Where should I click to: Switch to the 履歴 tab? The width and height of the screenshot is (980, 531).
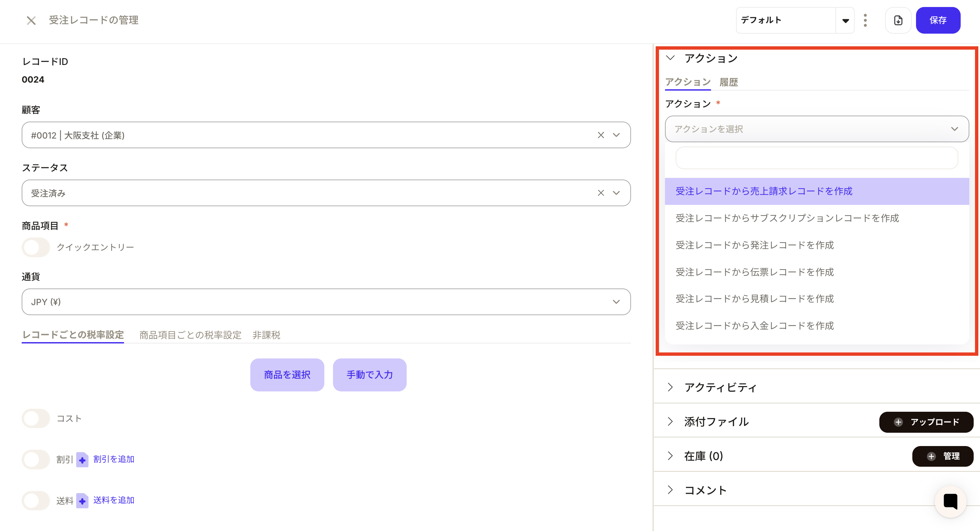729,82
